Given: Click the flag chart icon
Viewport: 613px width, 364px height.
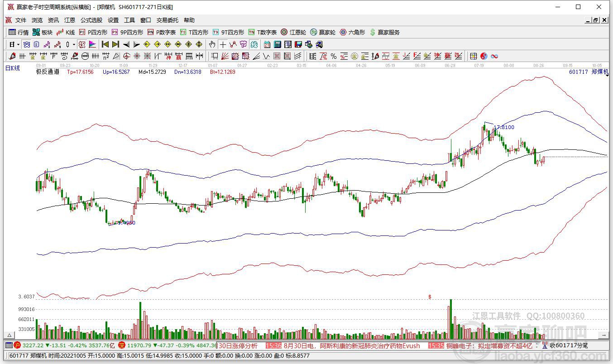Looking at the screenshot, I should [92, 44].
